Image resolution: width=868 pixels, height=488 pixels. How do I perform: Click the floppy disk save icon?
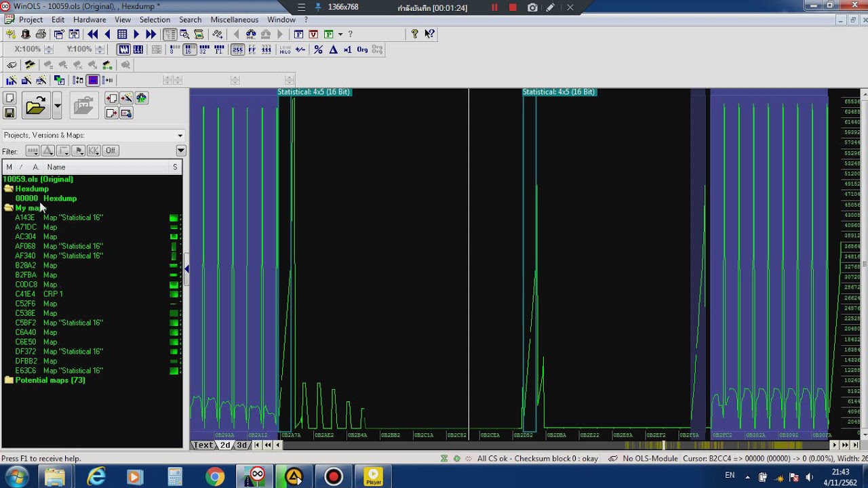[x=9, y=113]
